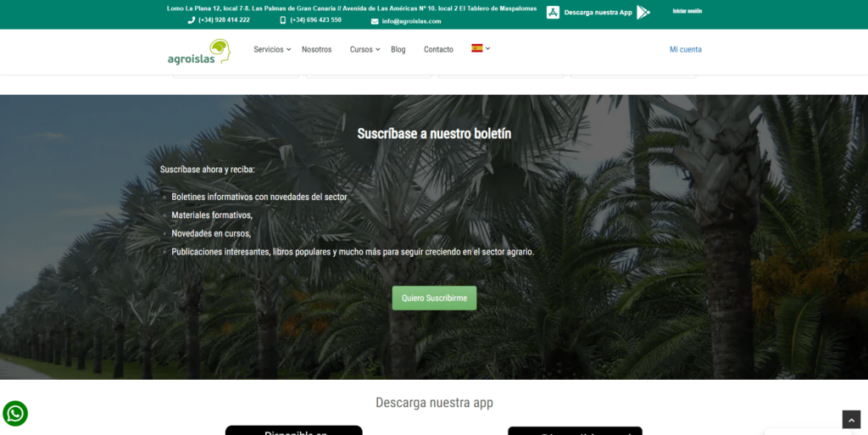Click the Lomo La Plana address text
The height and width of the screenshot is (435, 868).
point(352,8)
